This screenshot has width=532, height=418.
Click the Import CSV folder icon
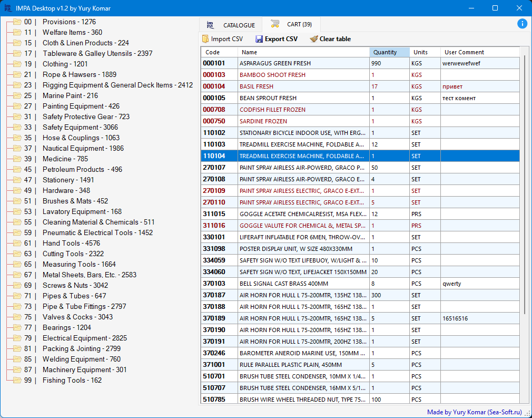coord(205,39)
